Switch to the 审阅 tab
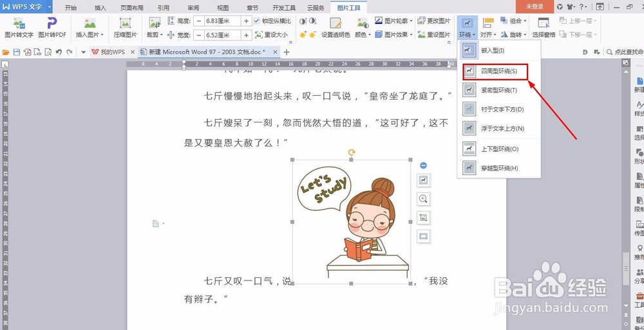644x330 pixels. pos(193,8)
